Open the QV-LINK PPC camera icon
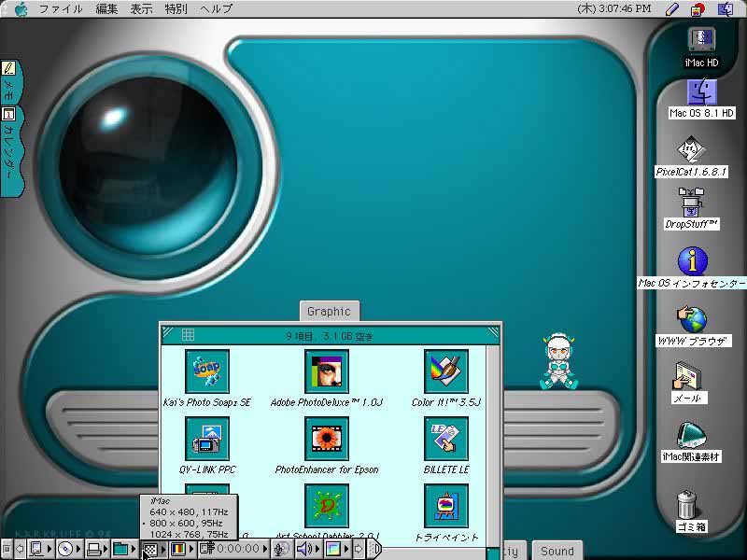The image size is (747, 560). click(206, 439)
